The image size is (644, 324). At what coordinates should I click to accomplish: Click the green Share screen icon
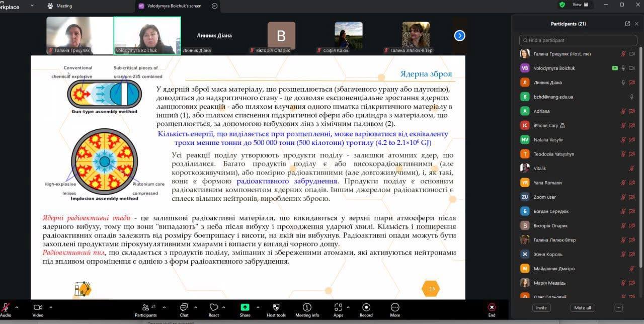pos(245,307)
